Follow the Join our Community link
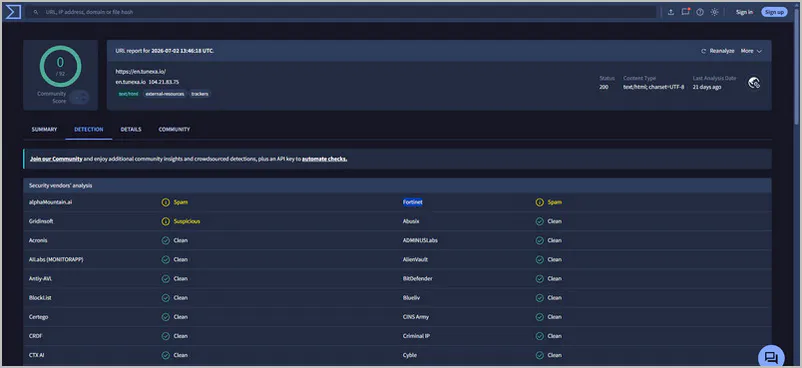The height and width of the screenshot is (368, 802). tap(56, 159)
